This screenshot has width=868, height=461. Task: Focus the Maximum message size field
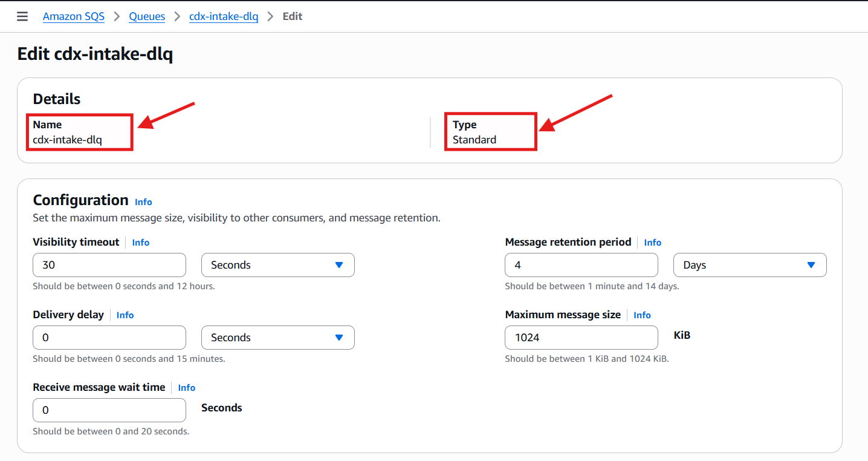581,338
